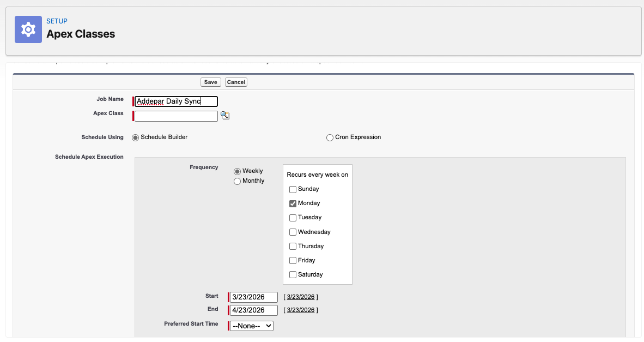The image size is (644, 342).
Task: Click the End date field
Action: click(x=254, y=310)
